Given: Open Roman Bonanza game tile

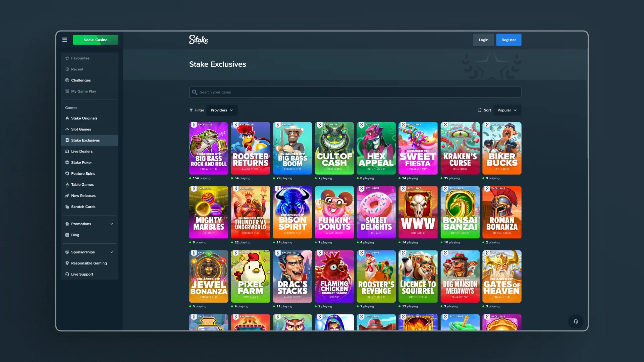Looking at the screenshot, I should click(x=502, y=213).
